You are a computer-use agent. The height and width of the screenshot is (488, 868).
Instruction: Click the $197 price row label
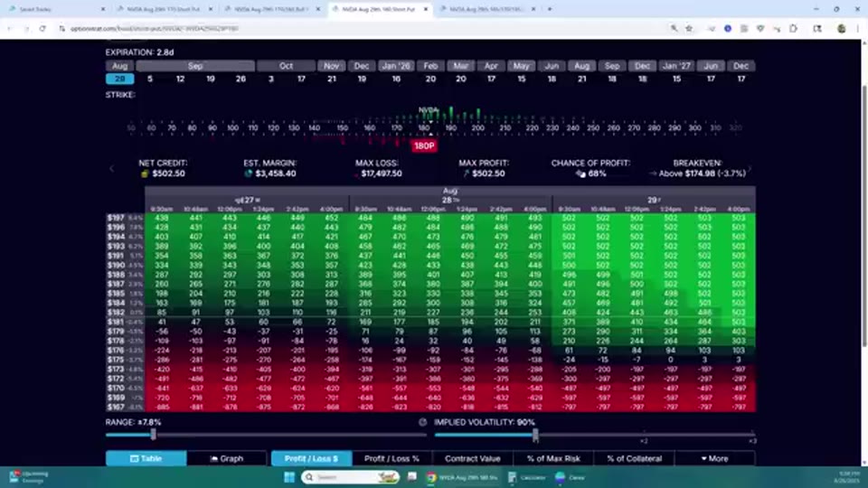click(x=116, y=218)
